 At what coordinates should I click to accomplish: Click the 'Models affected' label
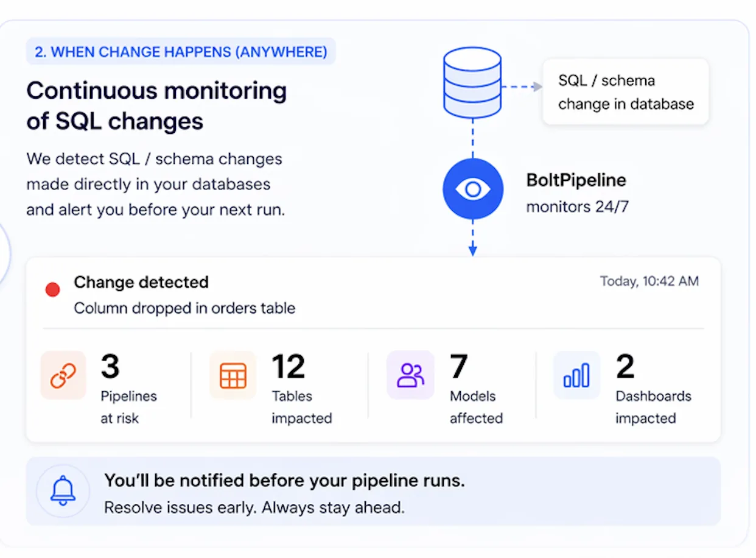[476, 407]
